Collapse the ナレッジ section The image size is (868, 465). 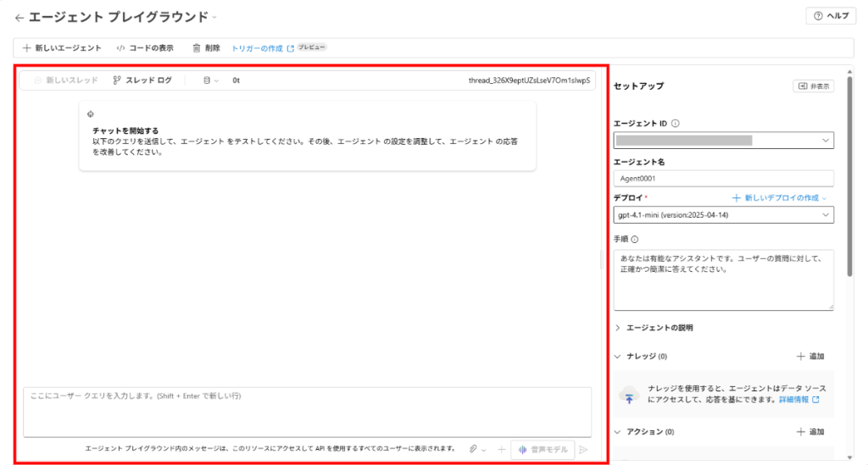pyautogui.click(x=618, y=357)
